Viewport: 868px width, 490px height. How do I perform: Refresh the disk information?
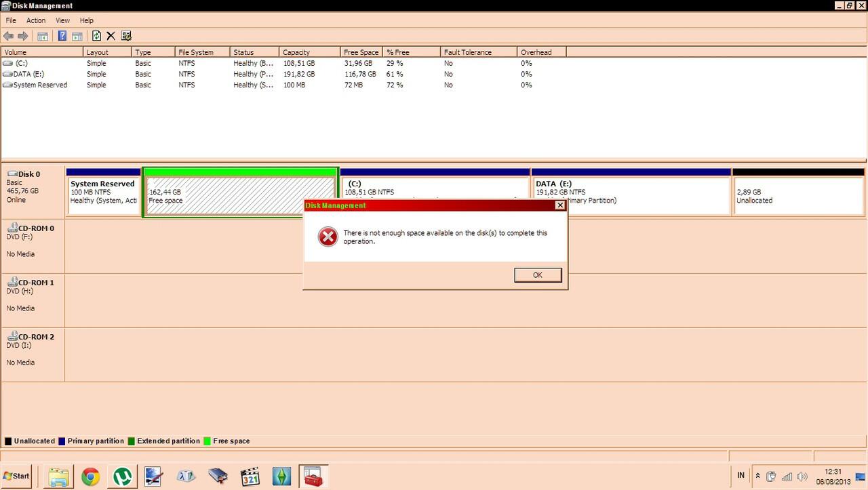96,35
